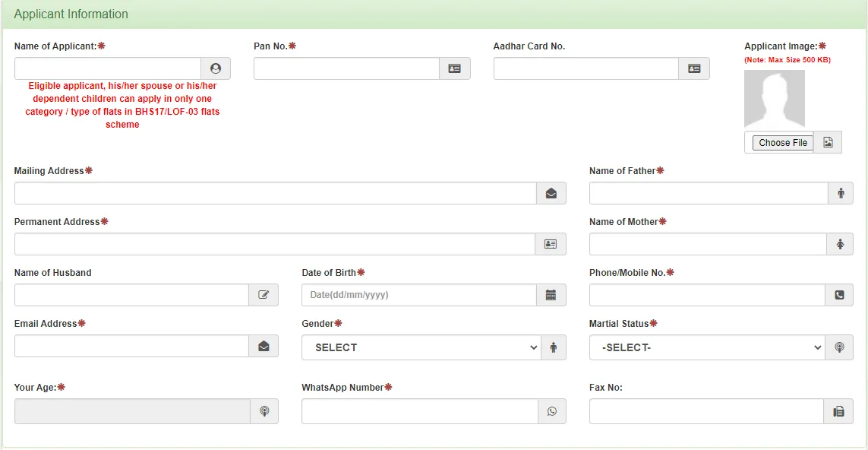Click the user icon beside Name of Applicant
868x450 pixels.
tap(216, 68)
